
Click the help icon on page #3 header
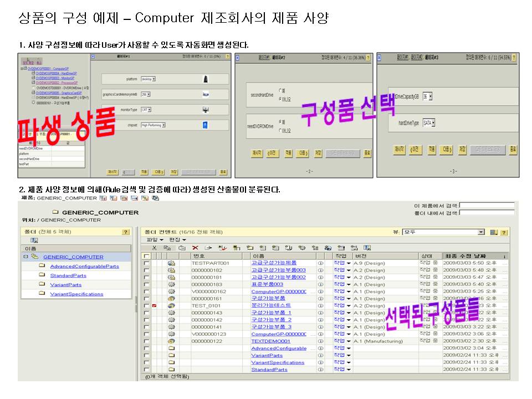pyautogui.click(x=514, y=58)
